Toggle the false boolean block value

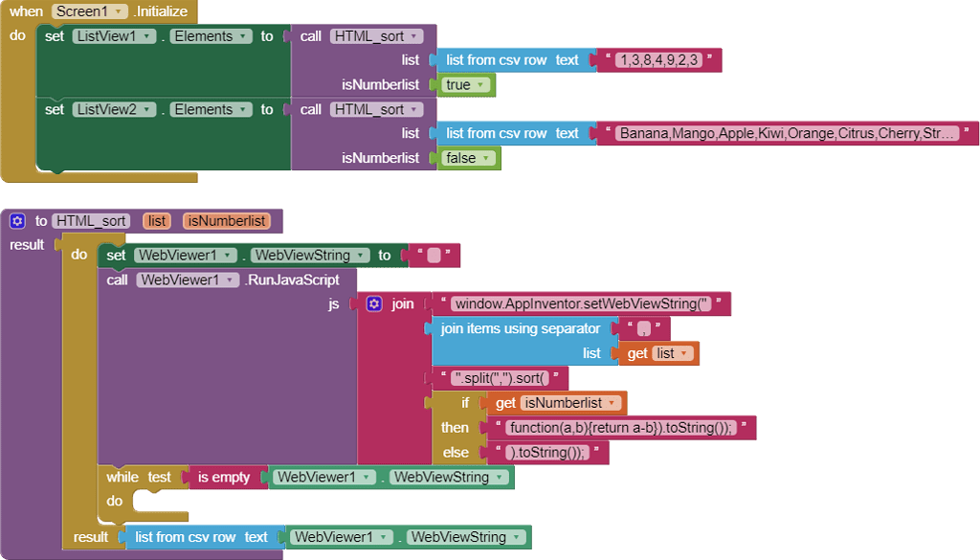[469, 158]
